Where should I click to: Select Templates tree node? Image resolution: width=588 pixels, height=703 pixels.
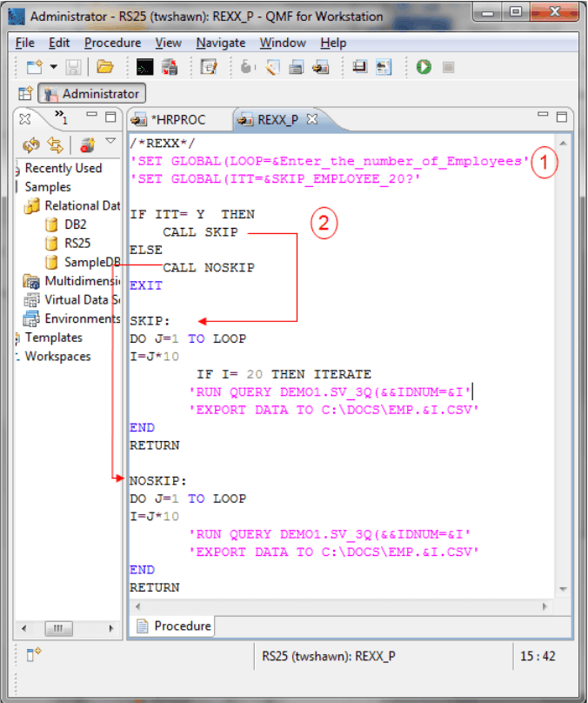pyautogui.click(x=53, y=338)
